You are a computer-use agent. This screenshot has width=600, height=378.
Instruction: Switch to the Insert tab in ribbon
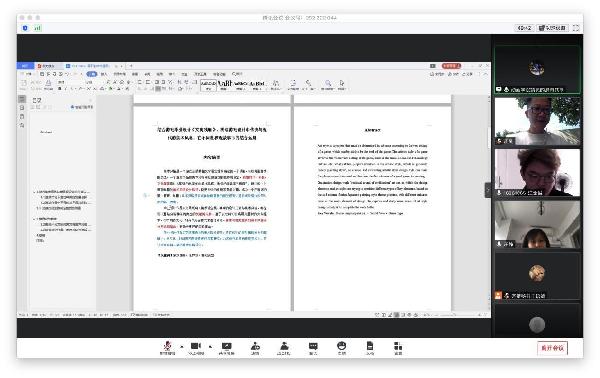pos(104,74)
